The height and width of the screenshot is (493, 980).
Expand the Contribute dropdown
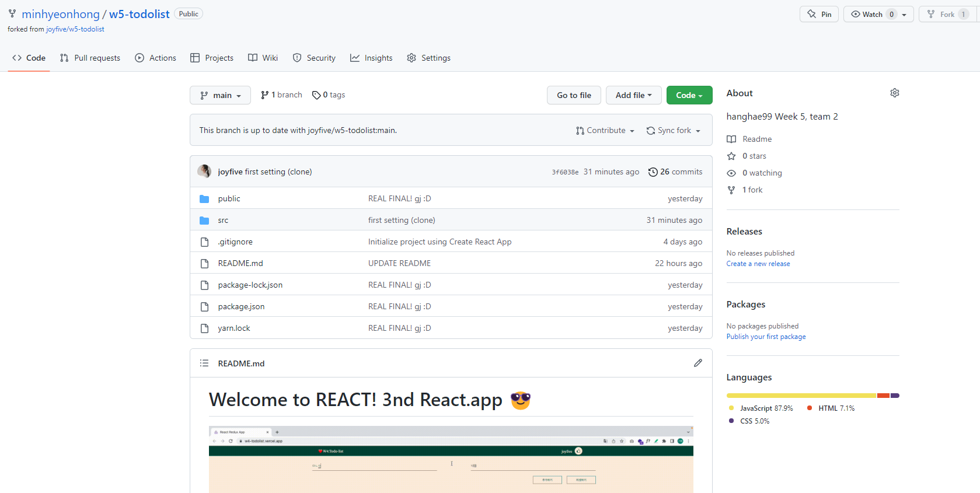point(605,131)
